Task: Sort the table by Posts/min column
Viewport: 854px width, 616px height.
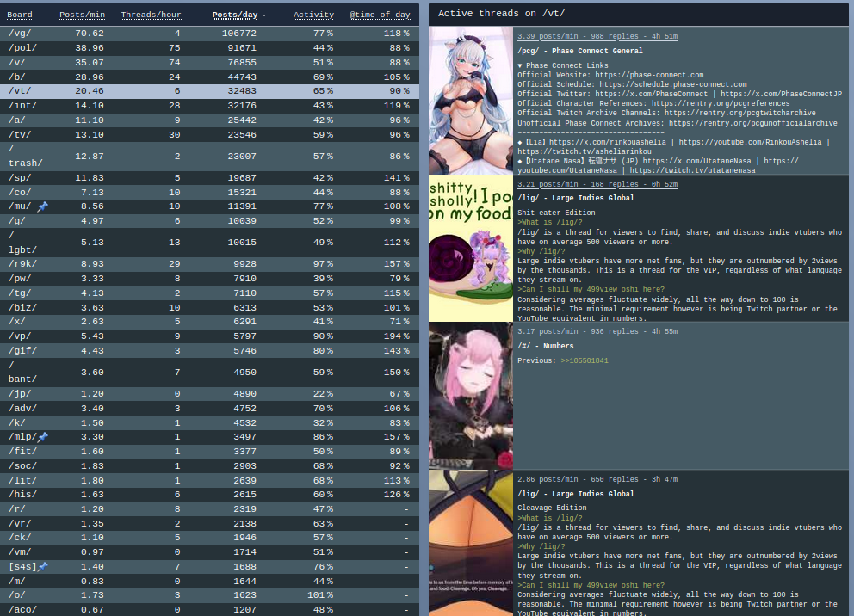Action: pyautogui.click(x=82, y=15)
